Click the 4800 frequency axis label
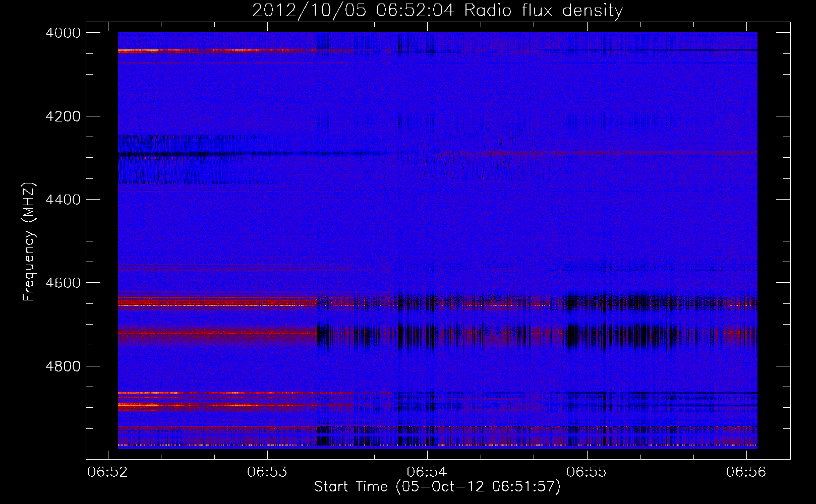The image size is (816, 504). tap(63, 366)
